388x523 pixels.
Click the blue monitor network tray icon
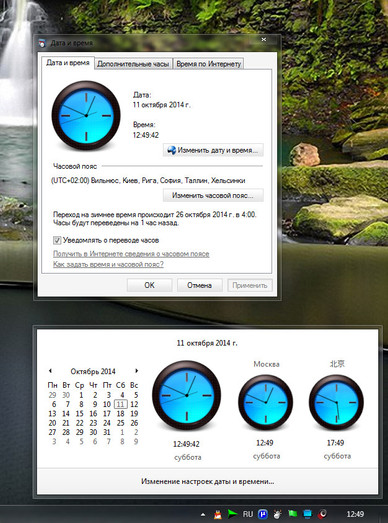[x=307, y=514]
